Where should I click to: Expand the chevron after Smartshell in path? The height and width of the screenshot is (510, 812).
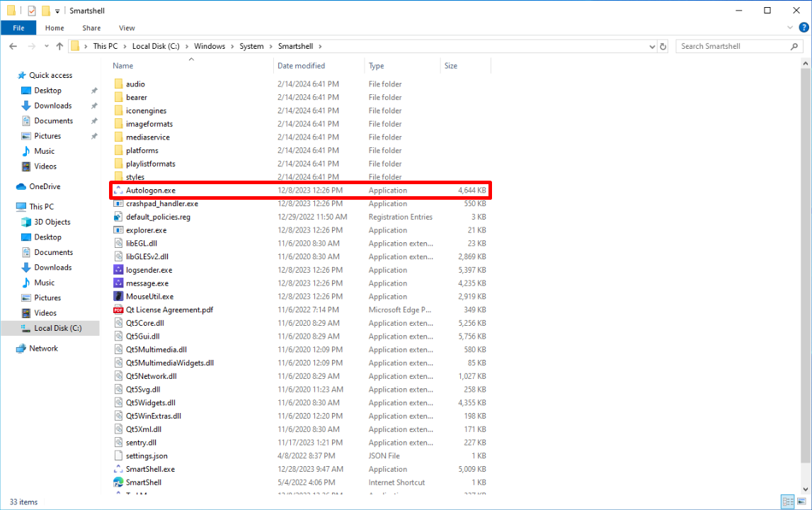320,46
